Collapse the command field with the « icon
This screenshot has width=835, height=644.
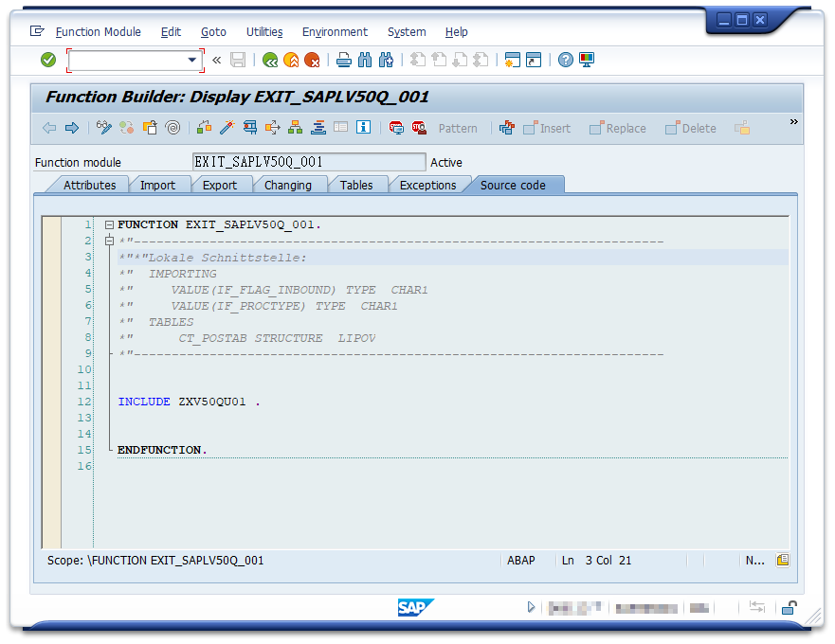tap(217, 60)
